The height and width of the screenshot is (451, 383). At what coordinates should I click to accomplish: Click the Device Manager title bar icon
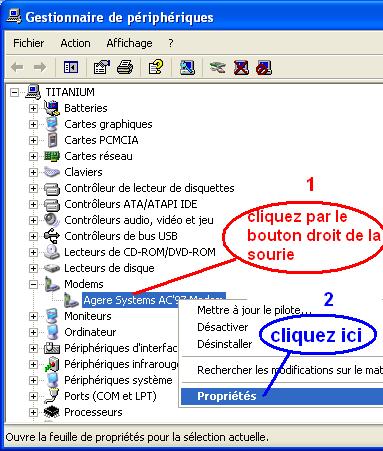click(13, 17)
